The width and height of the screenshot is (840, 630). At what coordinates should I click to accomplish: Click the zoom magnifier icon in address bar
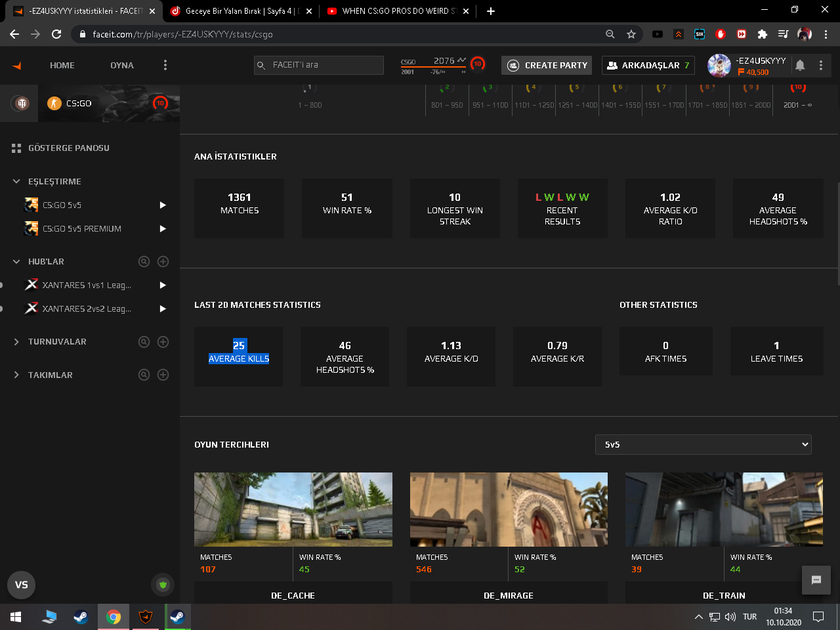[x=610, y=34]
